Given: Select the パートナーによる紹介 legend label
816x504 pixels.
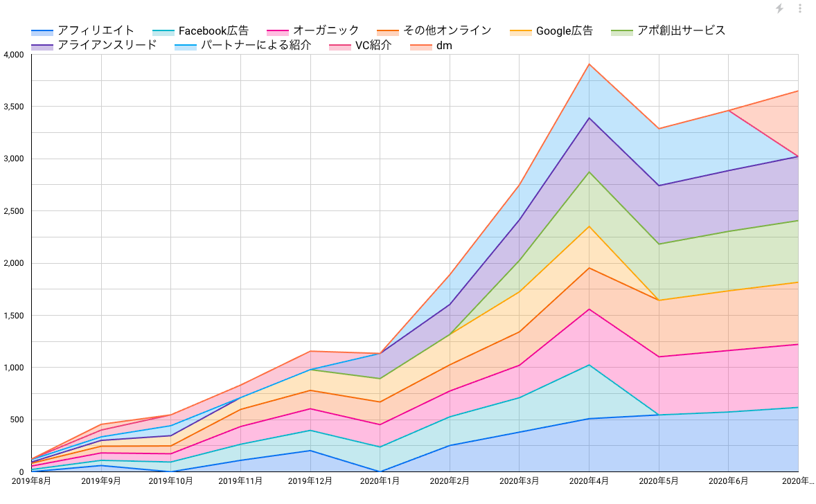Looking at the screenshot, I should point(256,45).
